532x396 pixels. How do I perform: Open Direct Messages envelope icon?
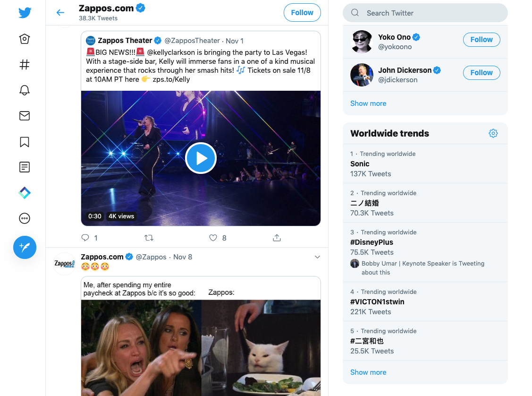(x=25, y=115)
